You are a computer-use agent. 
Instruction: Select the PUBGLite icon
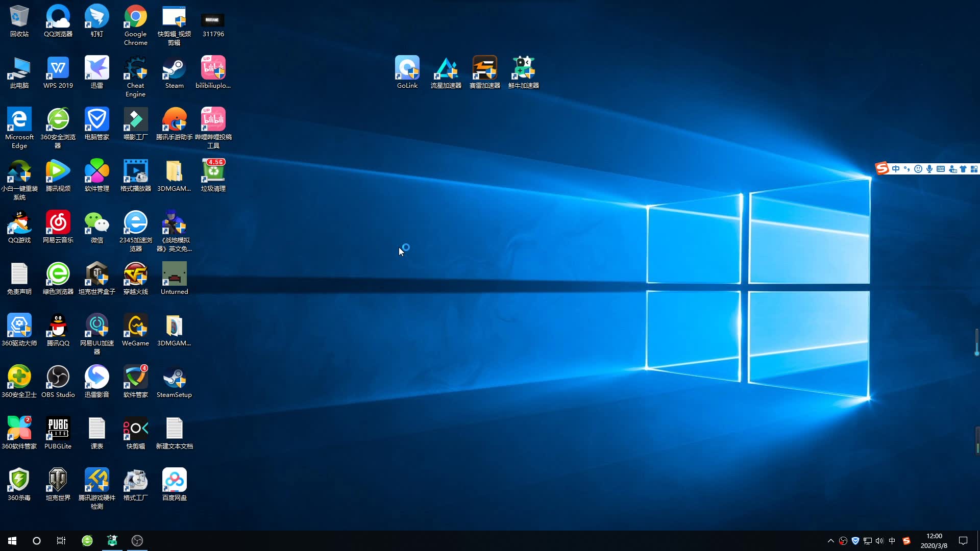point(58,434)
